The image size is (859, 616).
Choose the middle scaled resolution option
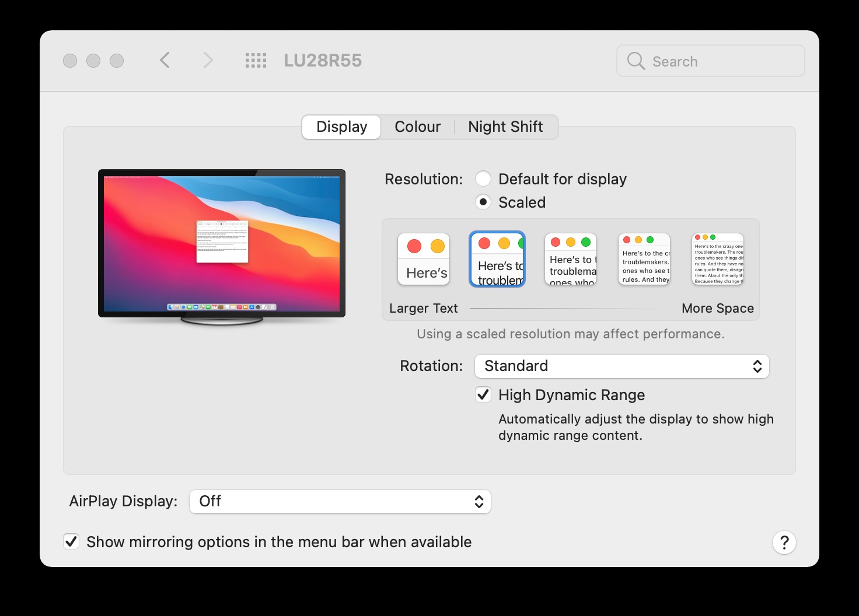tap(571, 260)
